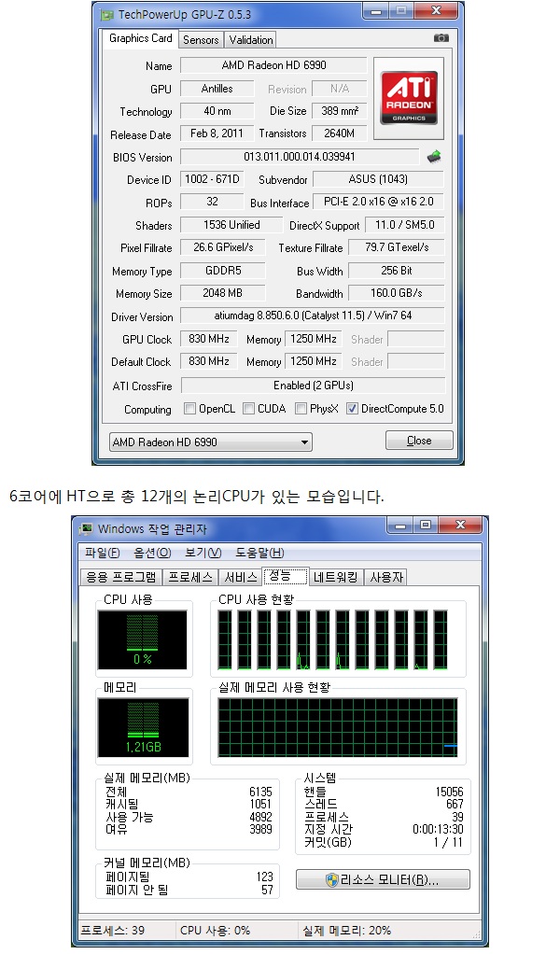
Task: Click the 메모리 1.21GB meter
Action: pos(143,728)
